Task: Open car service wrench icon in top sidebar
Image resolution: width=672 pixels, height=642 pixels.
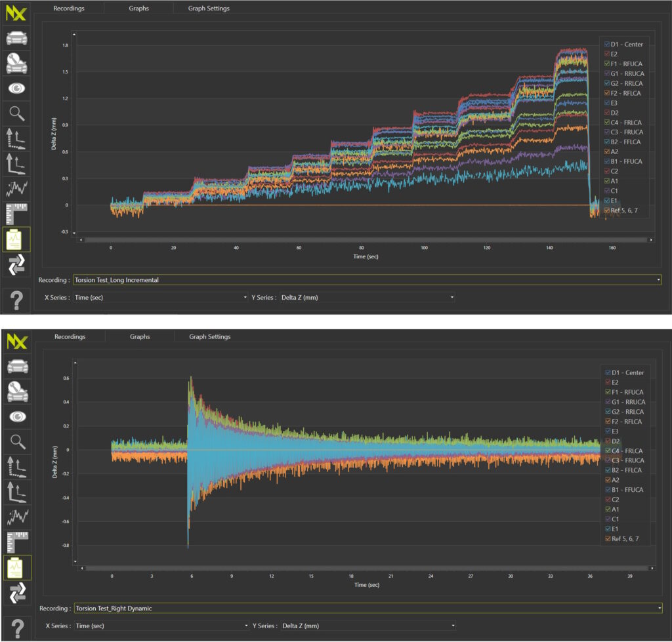Action: (x=16, y=63)
